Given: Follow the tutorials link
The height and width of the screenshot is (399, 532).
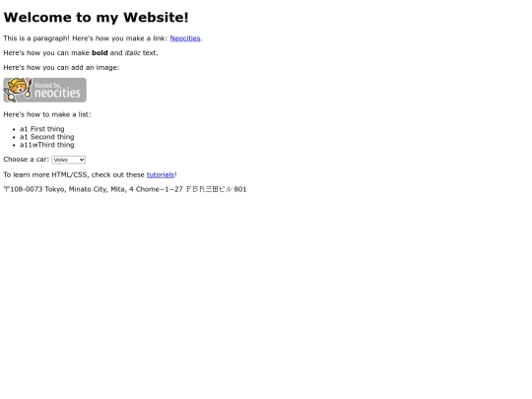Looking at the screenshot, I should [161, 174].
